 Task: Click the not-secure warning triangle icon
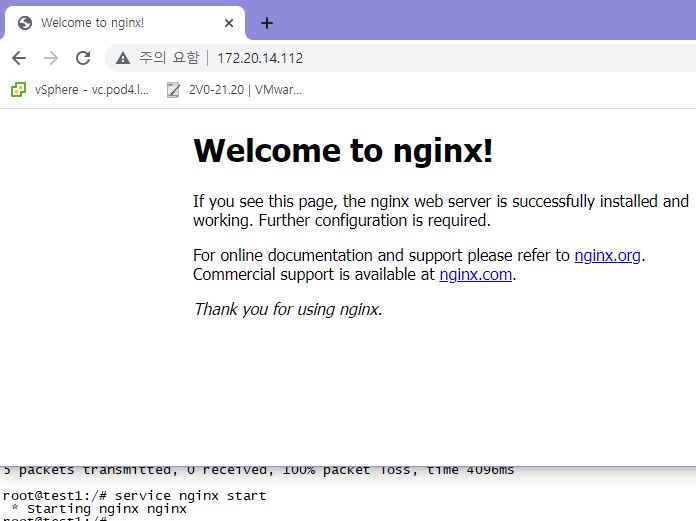[123, 58]
